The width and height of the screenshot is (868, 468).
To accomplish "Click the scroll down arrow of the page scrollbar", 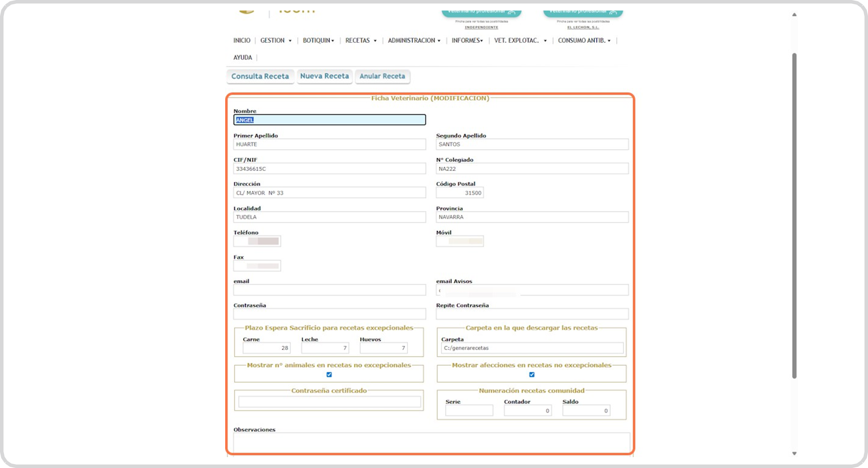I will pos(794,453).
